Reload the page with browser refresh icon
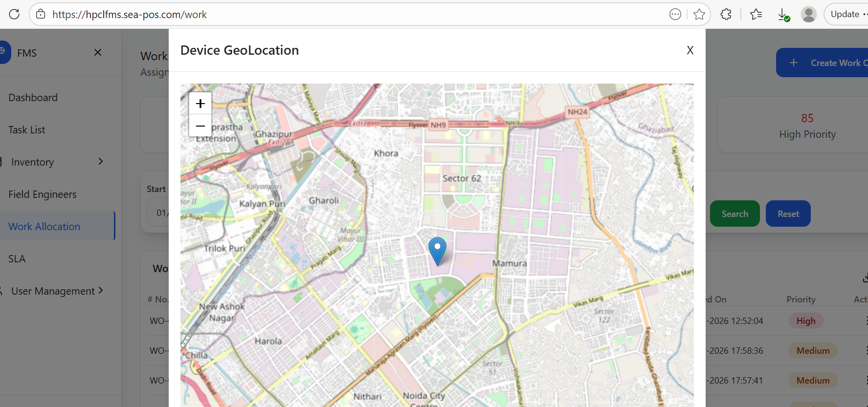The height and width of the screenshot is (407, 868). tap(14, 14)
